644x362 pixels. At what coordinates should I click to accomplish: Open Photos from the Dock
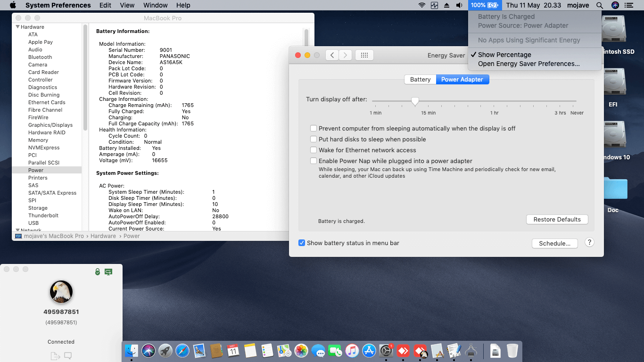click(x=301, y=351)
